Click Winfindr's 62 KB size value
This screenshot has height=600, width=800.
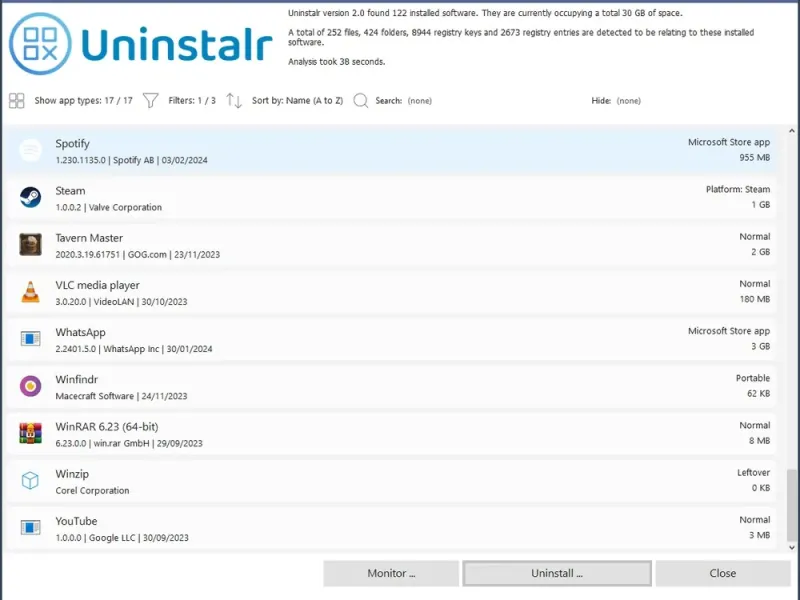pyautogui.click(x=759, y=393)
